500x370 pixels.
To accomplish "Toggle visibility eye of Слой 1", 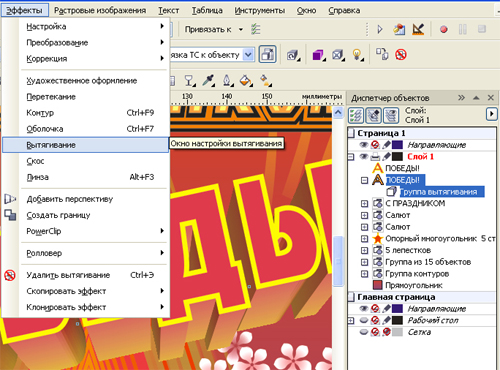I will [x=364, y=156].
